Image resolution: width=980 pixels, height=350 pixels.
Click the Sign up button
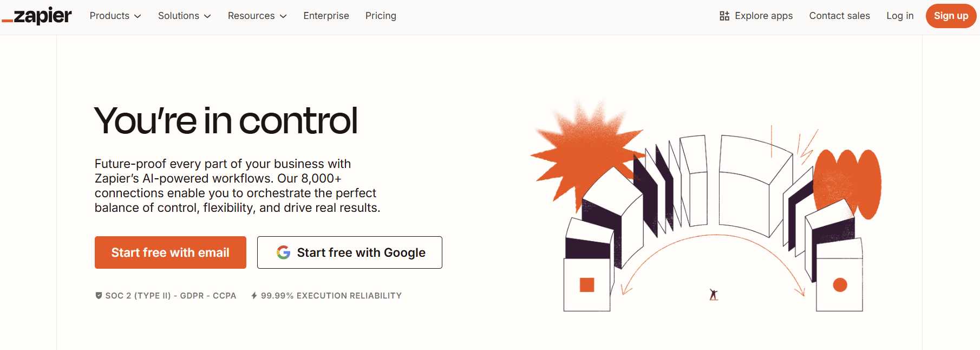[x=951, y=16]
